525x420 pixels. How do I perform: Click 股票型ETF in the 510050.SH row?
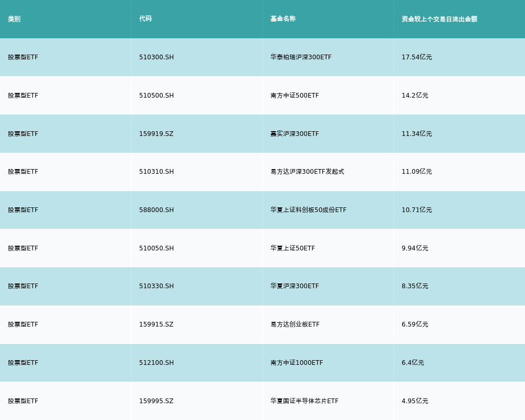[x=23, y=248]
